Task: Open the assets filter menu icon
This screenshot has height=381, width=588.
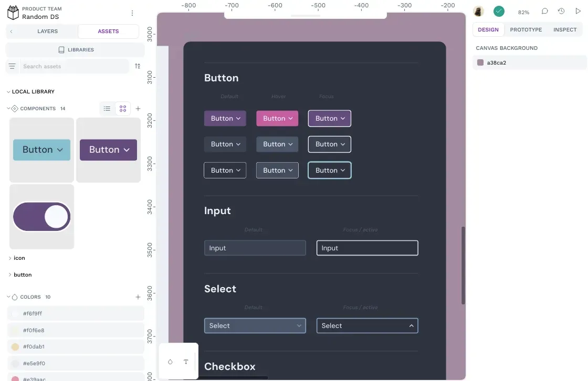Action: coord(12,66)
